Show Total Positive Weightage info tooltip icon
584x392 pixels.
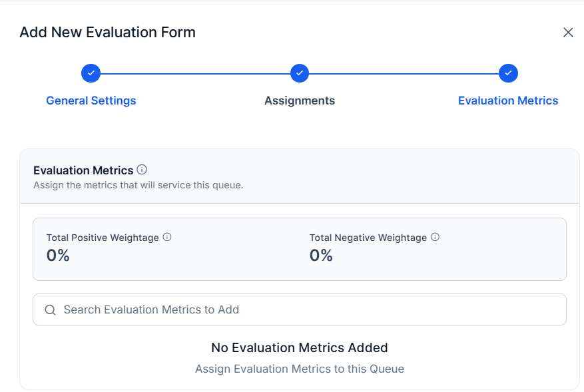(167, 237)
